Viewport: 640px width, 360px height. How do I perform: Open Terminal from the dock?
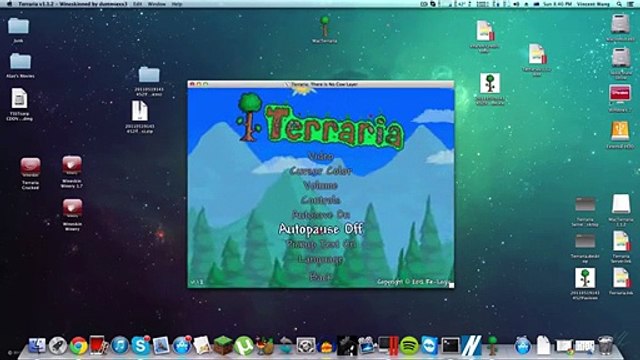pos(450,346)
